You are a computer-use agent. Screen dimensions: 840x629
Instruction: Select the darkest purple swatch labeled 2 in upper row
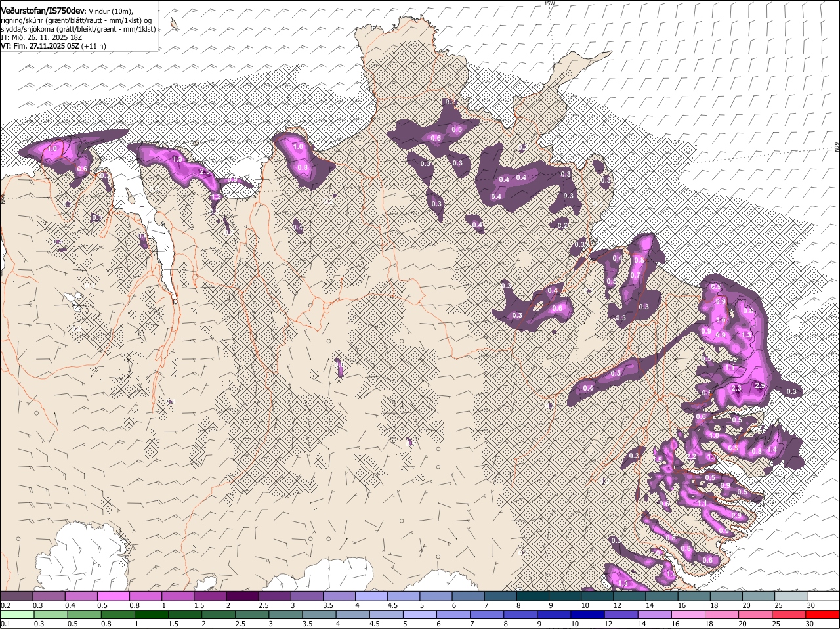click(241, 596)
